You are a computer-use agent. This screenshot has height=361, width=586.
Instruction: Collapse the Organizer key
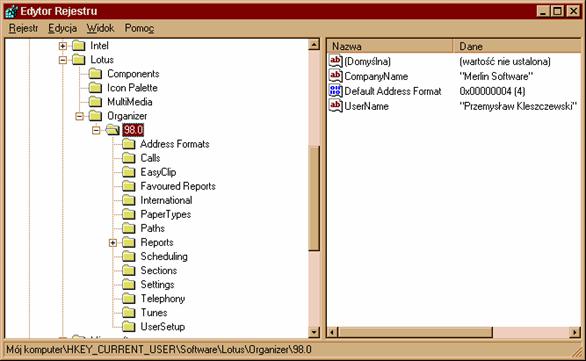(79, 116)
